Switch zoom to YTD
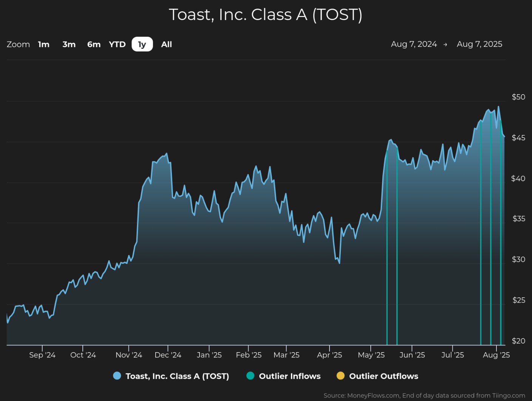Screen dimensions: 532x401 pyautogui.click(x=117, y=44)
